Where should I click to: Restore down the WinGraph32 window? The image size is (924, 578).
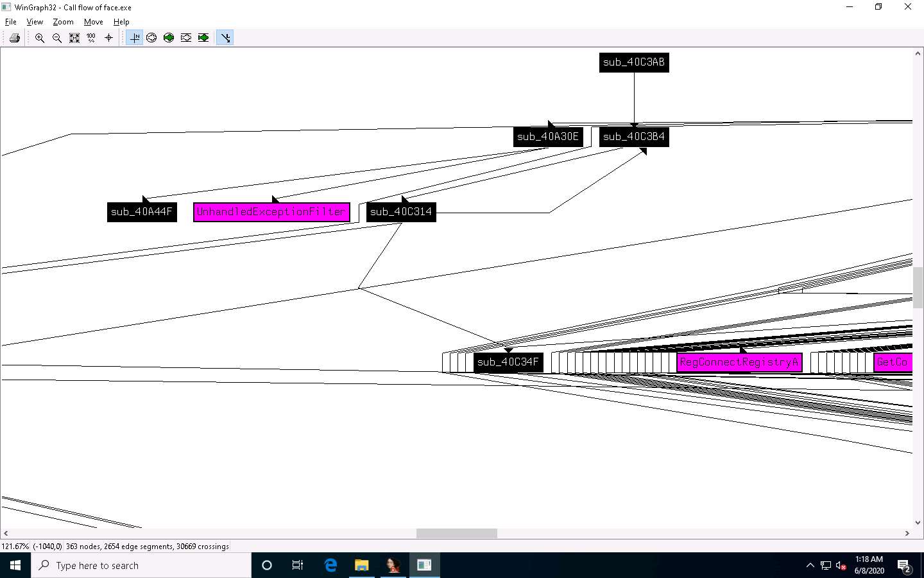click(x=878, y=7)
